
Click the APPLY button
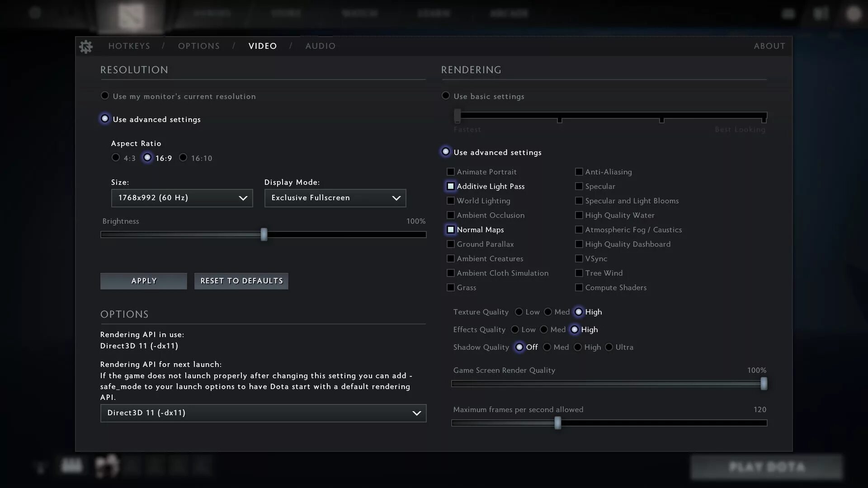click(144, 281)
